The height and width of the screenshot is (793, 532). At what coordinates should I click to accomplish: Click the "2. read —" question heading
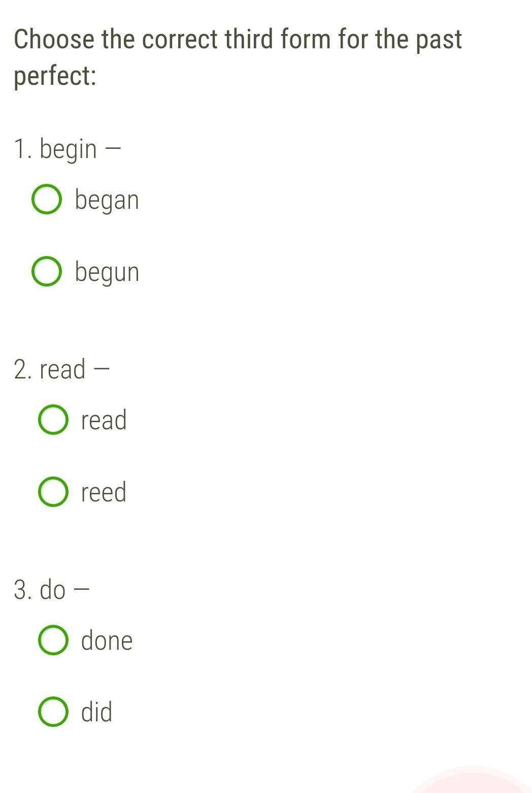(61, 369)
